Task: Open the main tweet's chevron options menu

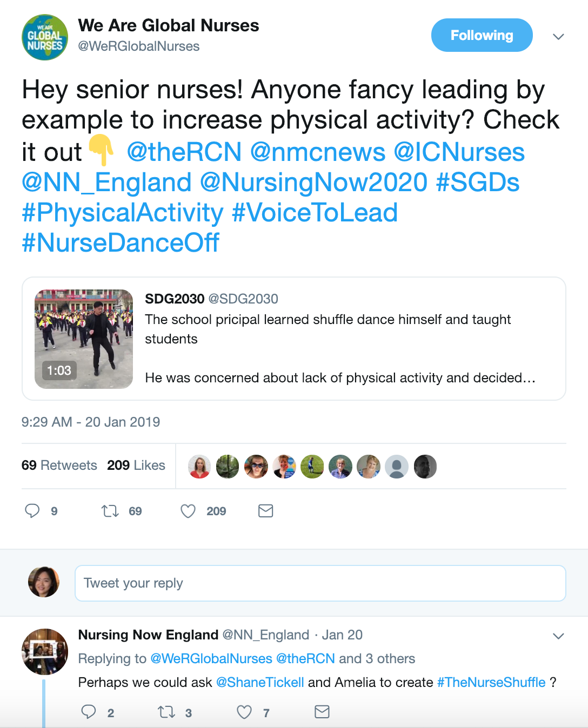Action: [x=558, y=37]
